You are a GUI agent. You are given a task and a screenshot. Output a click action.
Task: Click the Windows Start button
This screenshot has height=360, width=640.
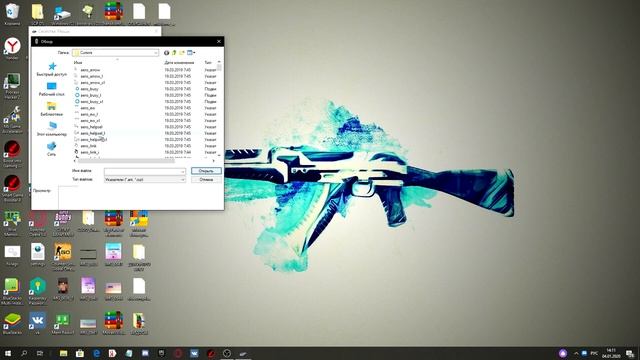pos(8,353)
